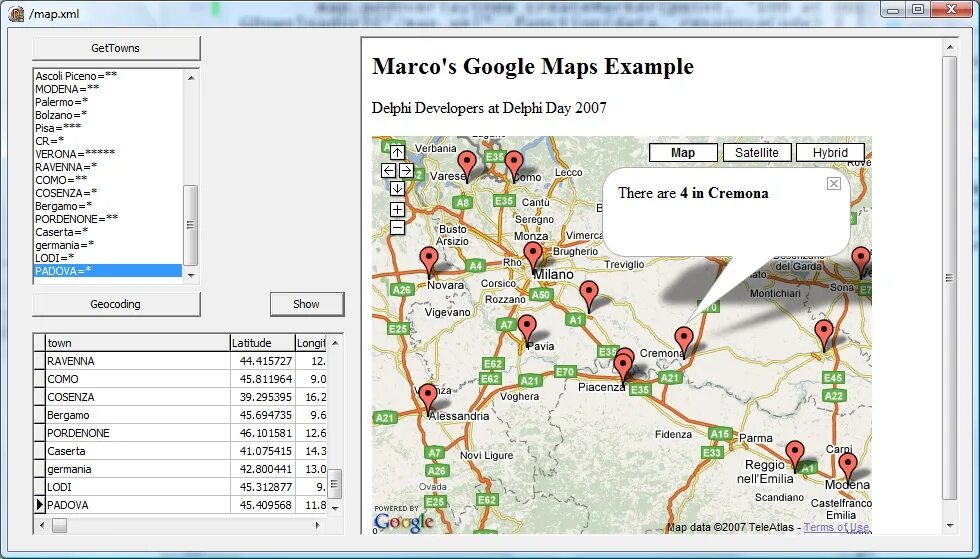Select Ascoli Piceno=** list entry
Viewport: 980px width, 559px height.
(x=108, y=76)
